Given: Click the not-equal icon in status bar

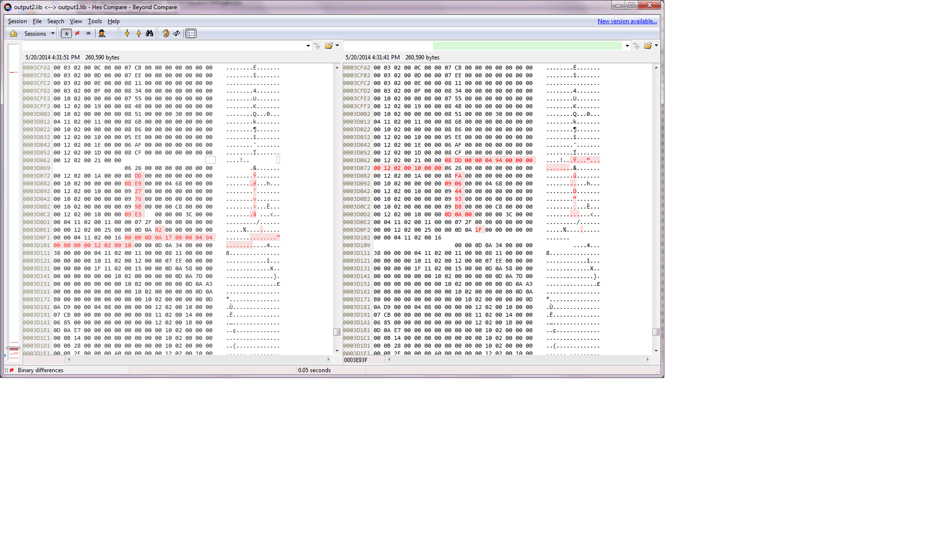Looking at the screenshot, I should point(12,370).
